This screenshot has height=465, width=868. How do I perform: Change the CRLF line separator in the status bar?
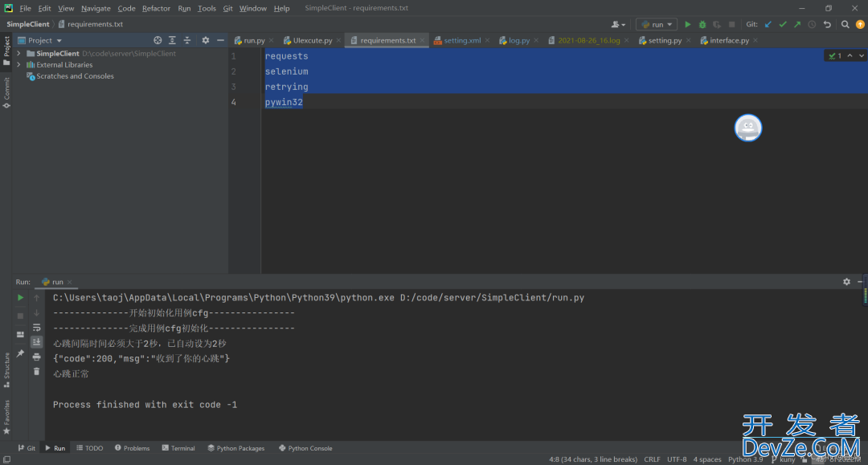[652, 459]
